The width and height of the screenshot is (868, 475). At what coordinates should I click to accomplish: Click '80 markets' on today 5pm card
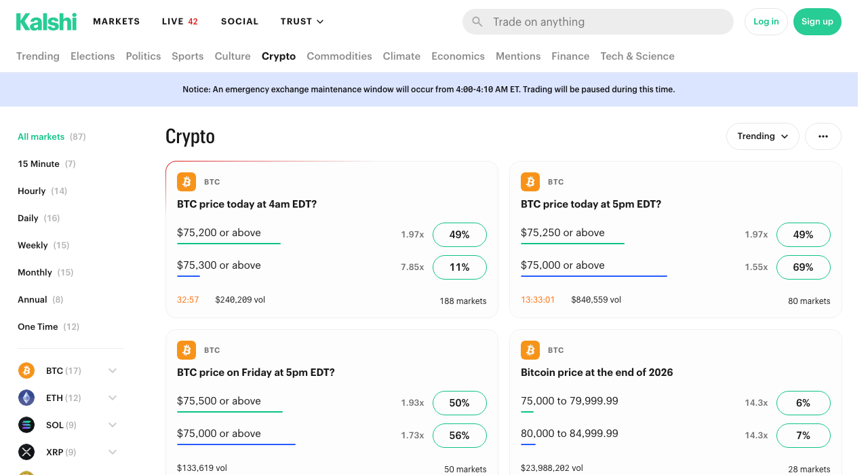[x=809, y=301]
